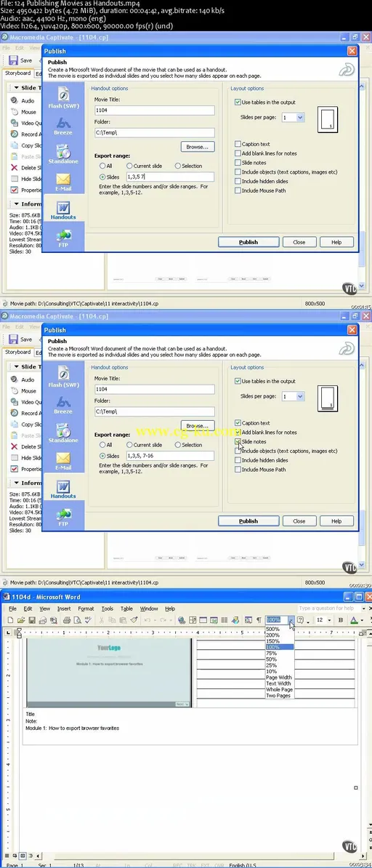This screenshot has height=868, width=372.
Task: Select the Format Painter brush in Word
Action: [134, 620]
